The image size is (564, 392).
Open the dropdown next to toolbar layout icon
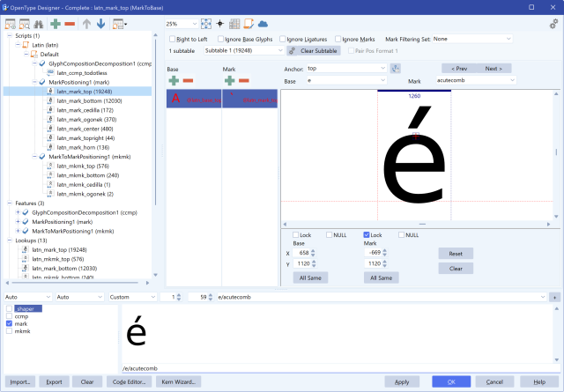(125, 25)
